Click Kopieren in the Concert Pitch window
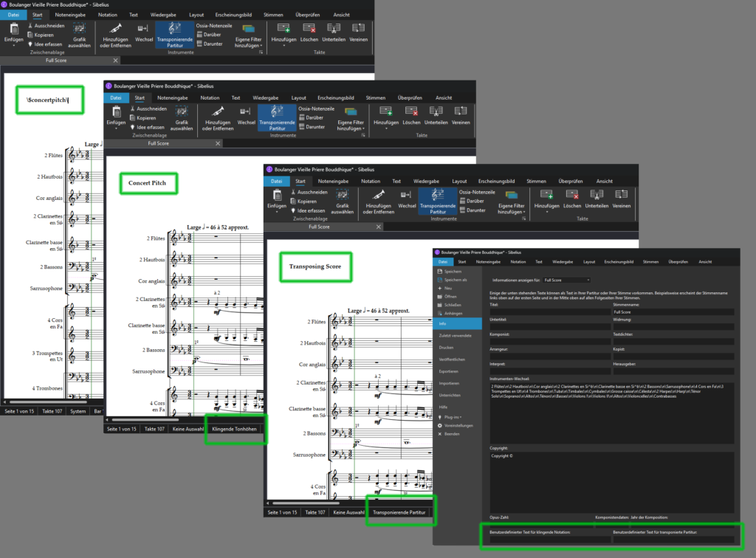Screen dimensions: 756x558 [142, 118]
